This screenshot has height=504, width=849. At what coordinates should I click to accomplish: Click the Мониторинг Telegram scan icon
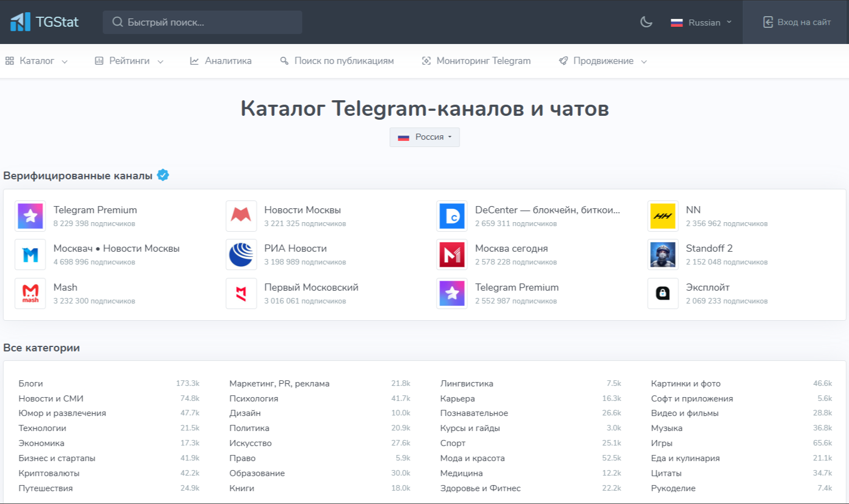pyautogui.click(x=426, y=61)
